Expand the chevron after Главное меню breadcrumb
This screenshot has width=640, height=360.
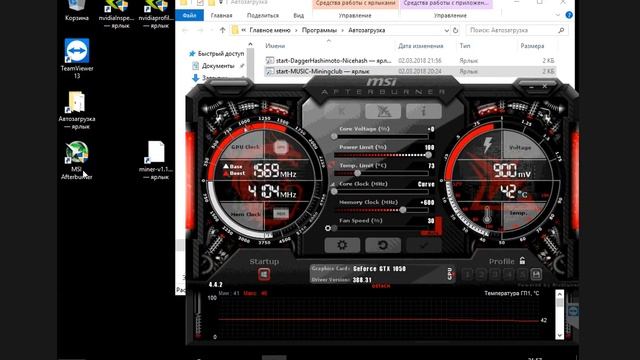[x=296, y=30]
